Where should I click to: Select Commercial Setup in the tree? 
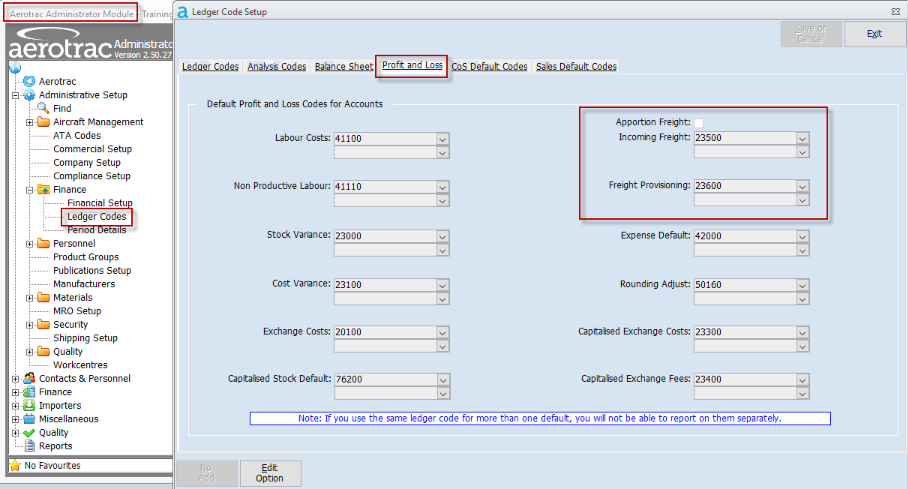93,149
